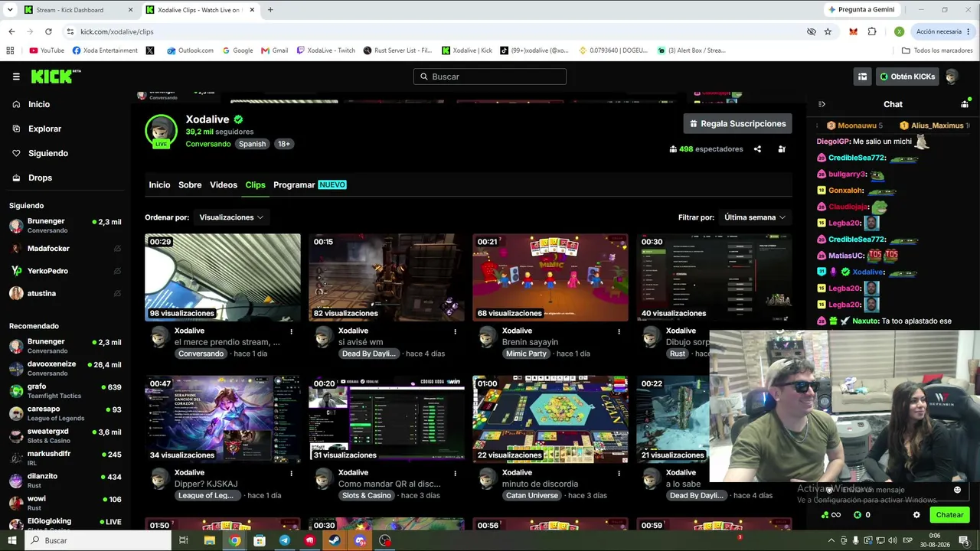Open the Explorar compass icon
980x551 pixels.
16,129
